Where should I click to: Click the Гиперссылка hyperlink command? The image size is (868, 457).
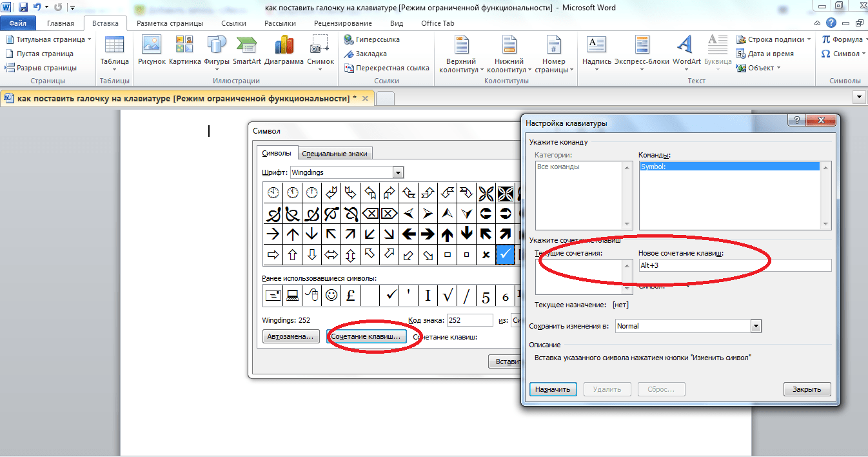[x=371, y=39]
